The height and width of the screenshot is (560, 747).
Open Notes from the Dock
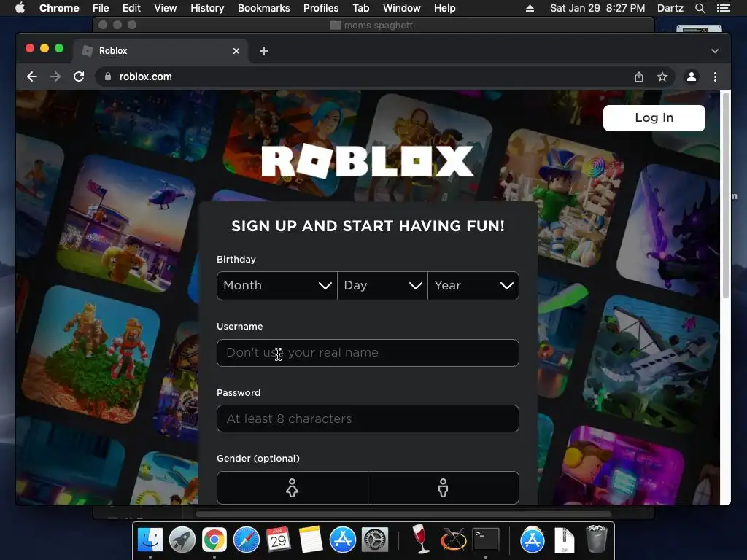coord(311,540)
